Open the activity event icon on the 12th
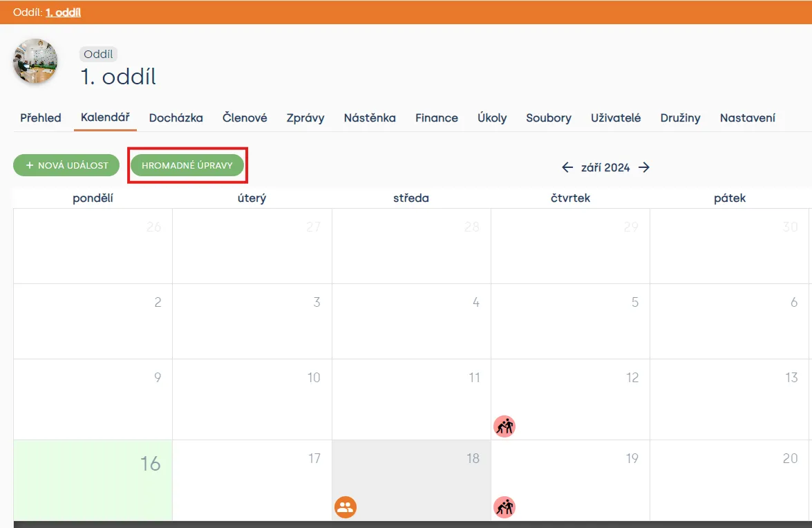Viewport: 812px width, 528px height. 504,426
